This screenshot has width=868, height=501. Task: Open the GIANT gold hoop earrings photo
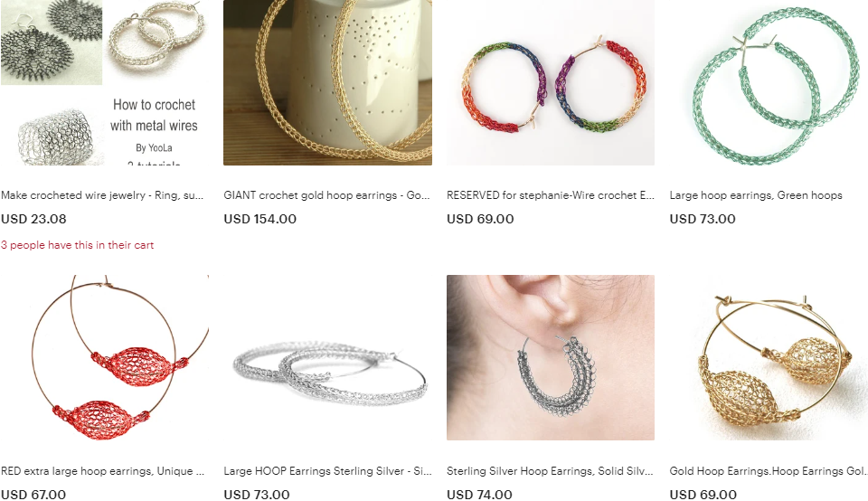click(327, 82)
